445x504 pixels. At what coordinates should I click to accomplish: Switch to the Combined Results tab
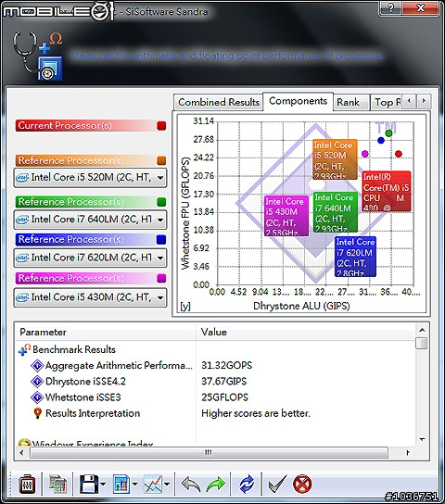coord(219,102)
